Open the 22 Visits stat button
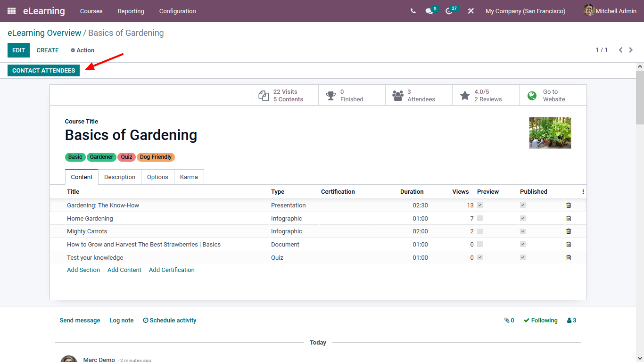644x362 pixels. click(285, 95)
